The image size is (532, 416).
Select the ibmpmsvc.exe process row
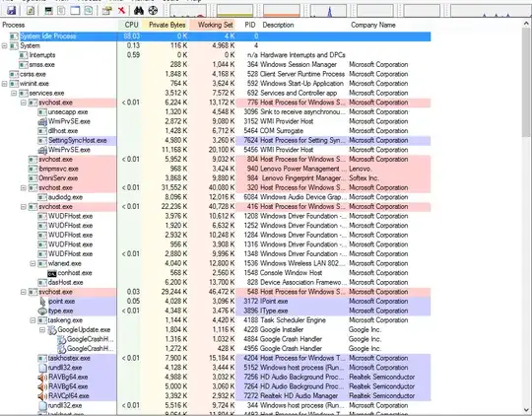pos(216,169)
